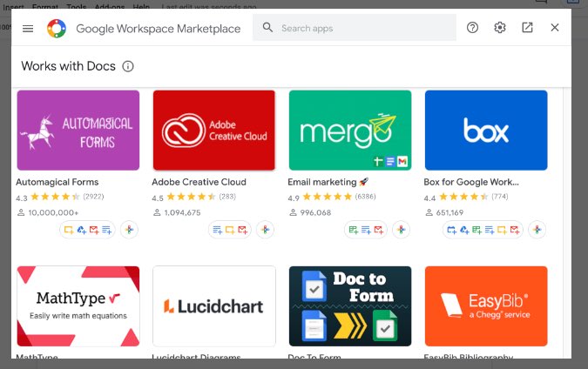Click the Sheets icon under Box for Google Workspace

(476, 230)
